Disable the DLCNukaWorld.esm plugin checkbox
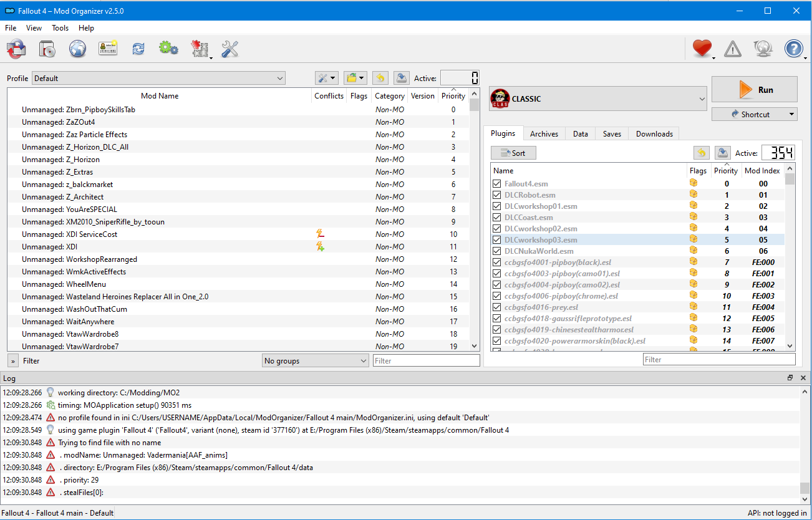The width and height of the screenshot is (812, 520). (497, 251)
